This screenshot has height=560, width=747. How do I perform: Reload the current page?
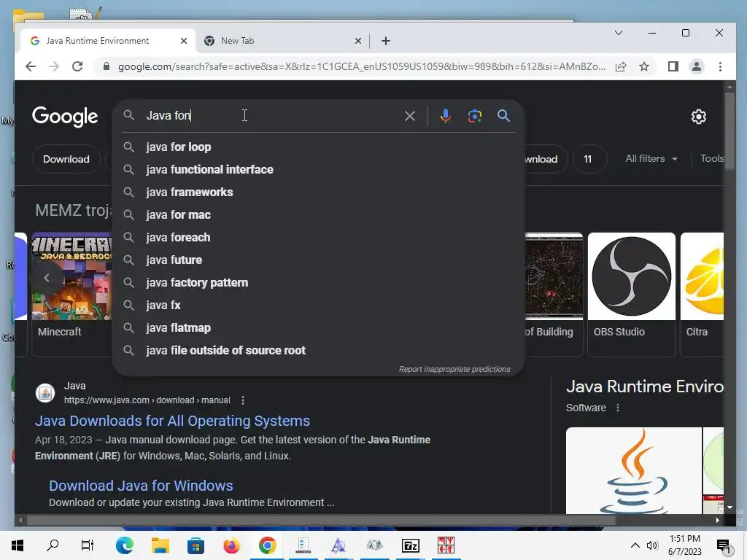[x=77, y=66]
